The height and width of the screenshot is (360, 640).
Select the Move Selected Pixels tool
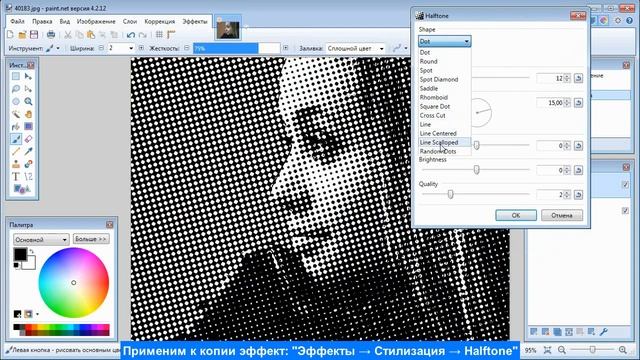point(28,76)
